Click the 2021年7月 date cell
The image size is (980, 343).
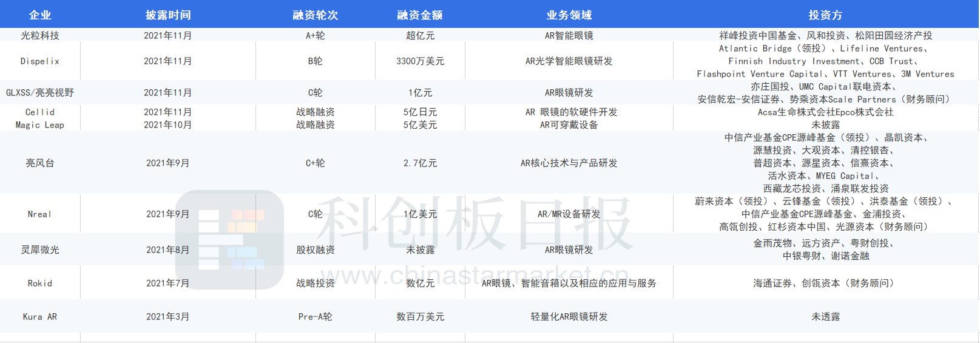(168, 284)
